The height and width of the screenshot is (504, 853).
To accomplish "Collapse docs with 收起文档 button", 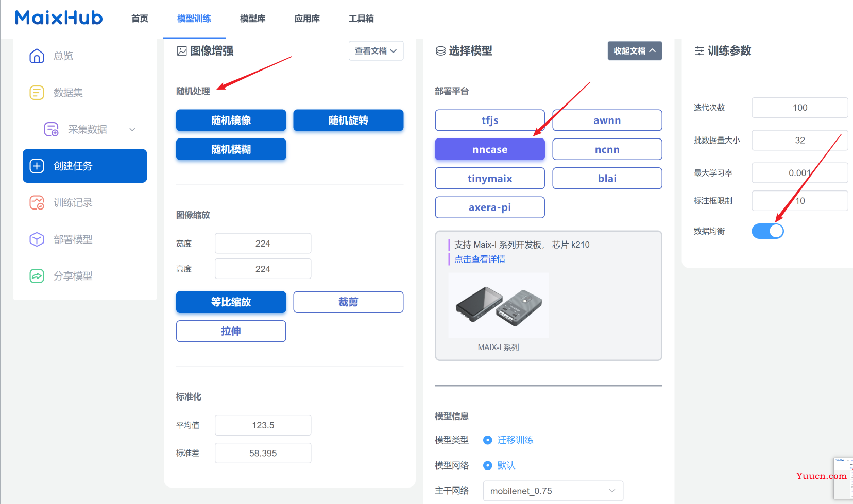I will click(635, 51).
